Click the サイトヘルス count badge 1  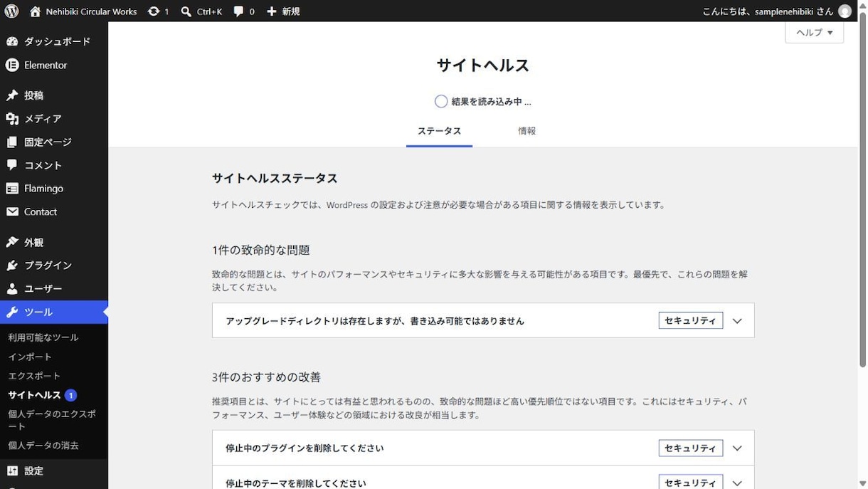click(70, 395)
